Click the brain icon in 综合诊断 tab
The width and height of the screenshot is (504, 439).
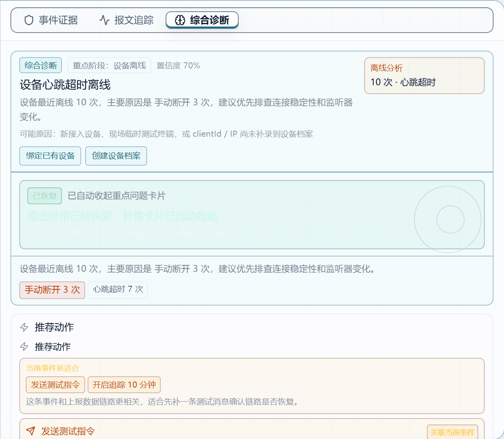(180, 20)
